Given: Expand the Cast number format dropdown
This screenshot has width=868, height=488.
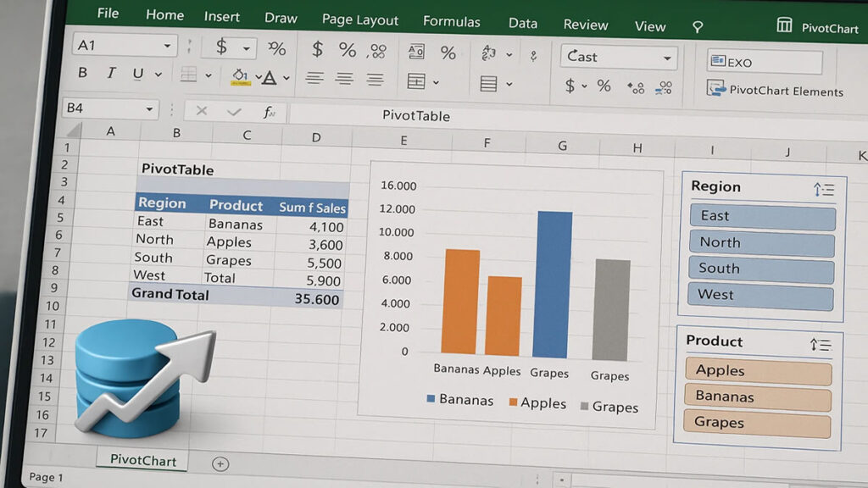Looking at the screenshot, I should point(667,58).
